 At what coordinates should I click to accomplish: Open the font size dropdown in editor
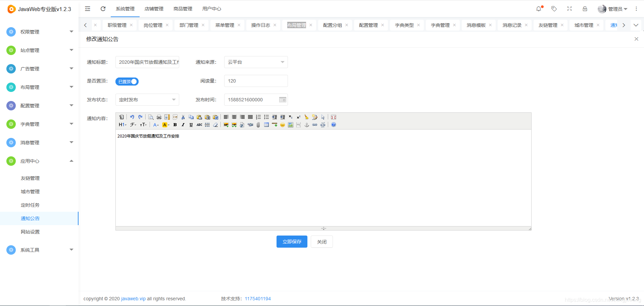click(143, 125)
